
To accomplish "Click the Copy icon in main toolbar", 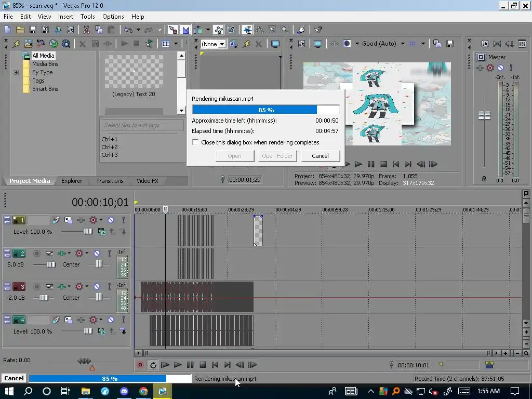I will (99, 30).
